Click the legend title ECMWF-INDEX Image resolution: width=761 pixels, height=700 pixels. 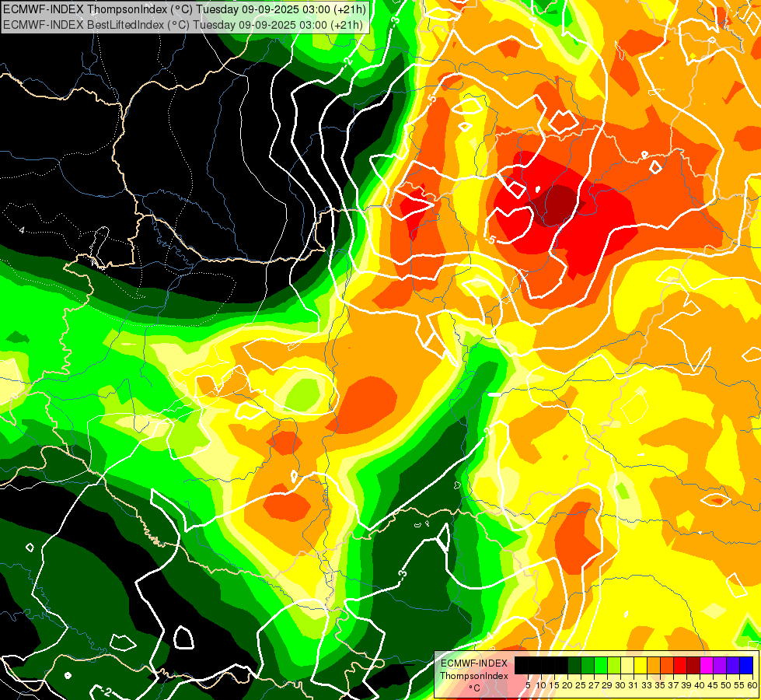pos(474,663)
